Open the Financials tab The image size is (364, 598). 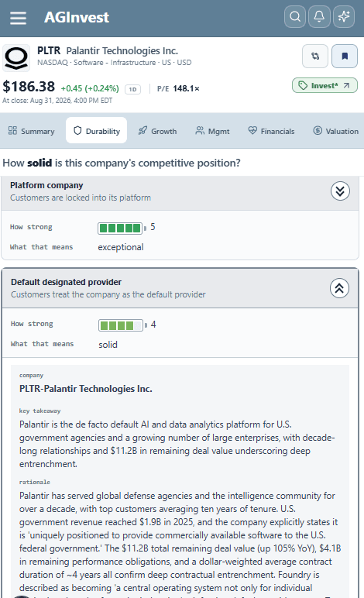click(271, 131)
